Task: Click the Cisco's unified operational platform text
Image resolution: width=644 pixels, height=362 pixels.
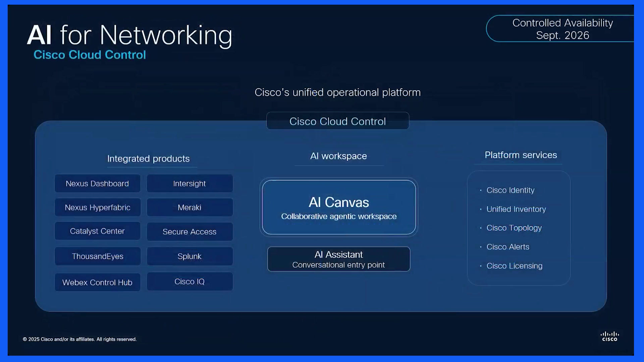Action: (x=337, y=92)
